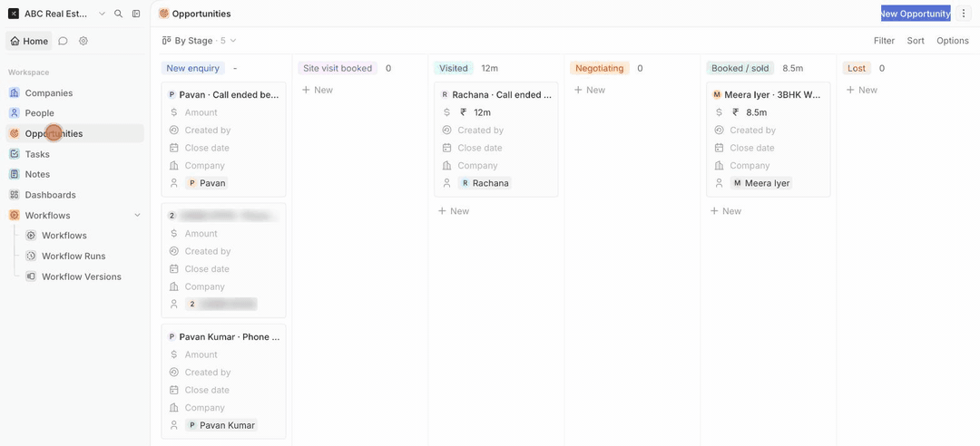Open the search icon in sidebar header

click(118, 14)
